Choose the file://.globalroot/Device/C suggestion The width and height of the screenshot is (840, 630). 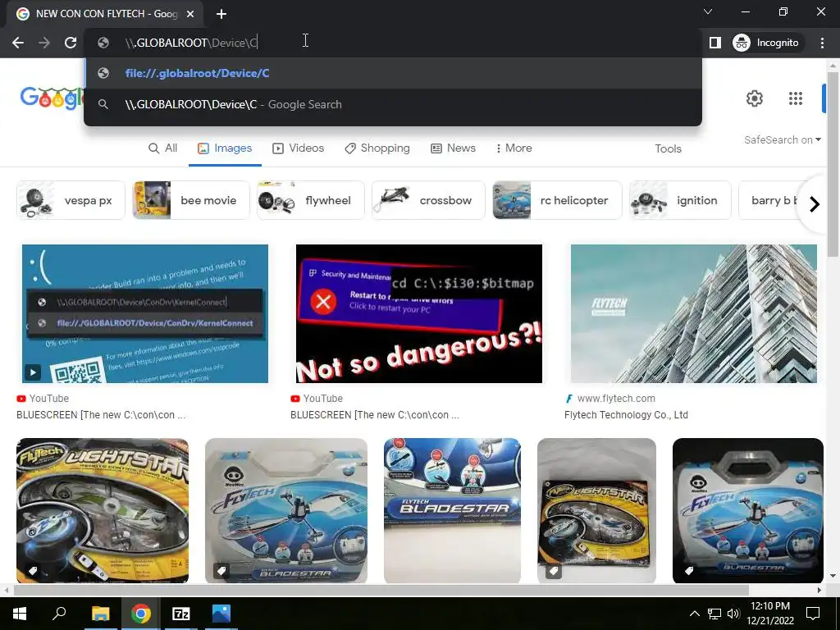pos(393,73)
